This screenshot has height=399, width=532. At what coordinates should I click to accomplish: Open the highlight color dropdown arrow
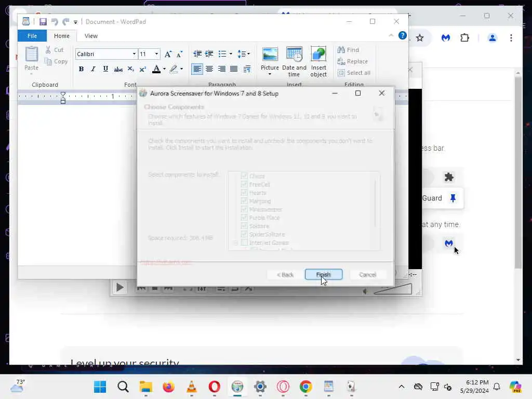pyautogui.click(x=181, y=69)
